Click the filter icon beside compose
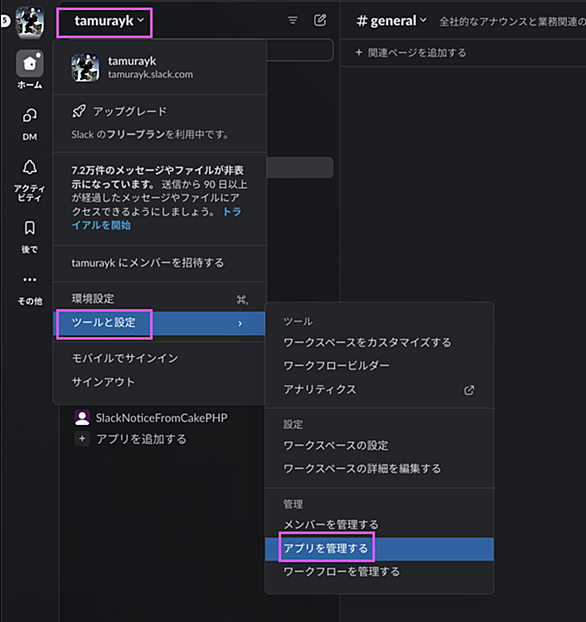The width and height of the screenshot is (586, 622). coord(293,20)
